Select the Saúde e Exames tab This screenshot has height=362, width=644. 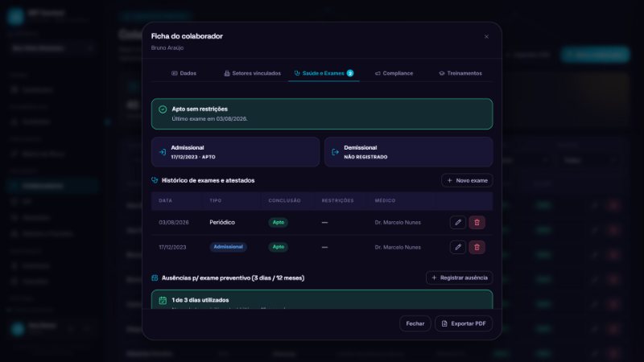(x=324, y=73)
